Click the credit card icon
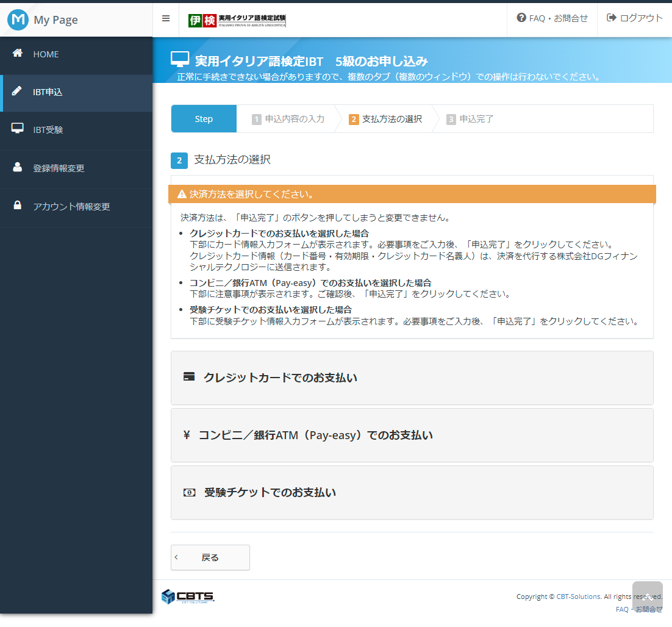672x627 pixels. 189,377
